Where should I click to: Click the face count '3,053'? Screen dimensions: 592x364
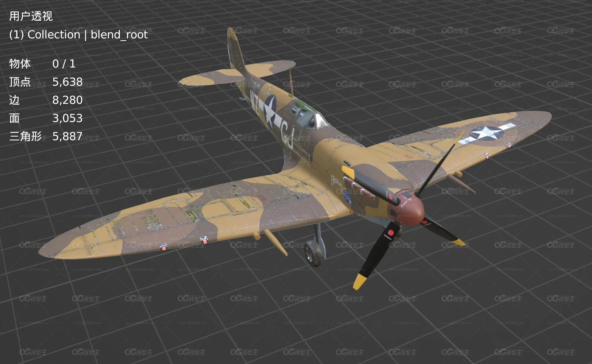(67, 118)
